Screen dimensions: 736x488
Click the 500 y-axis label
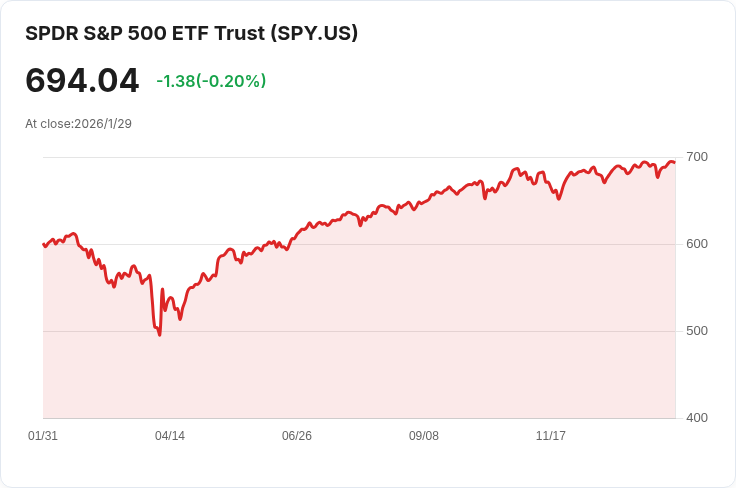[x=696, y=331]
